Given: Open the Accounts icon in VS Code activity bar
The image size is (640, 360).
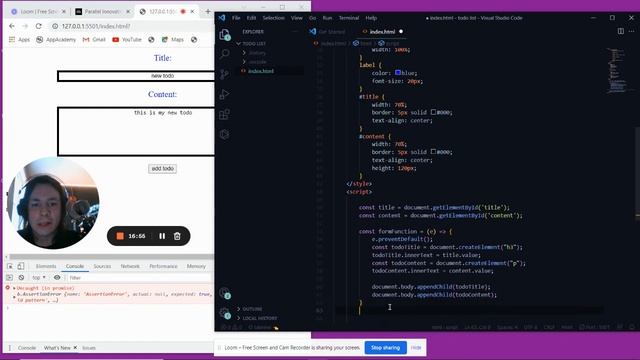Looking at the screenshot, I should [224, 293].
